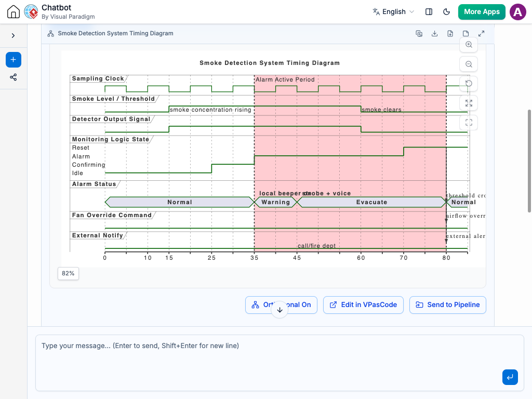Screen dimensions: 532x399
Task: Click the 82% zoom level indicator
Action: click(x=68, y=273)
